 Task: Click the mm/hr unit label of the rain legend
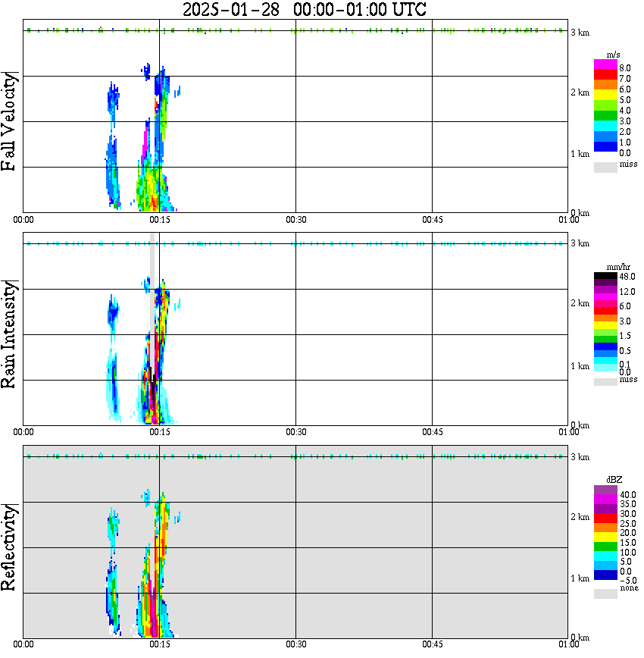pos(618,267)
